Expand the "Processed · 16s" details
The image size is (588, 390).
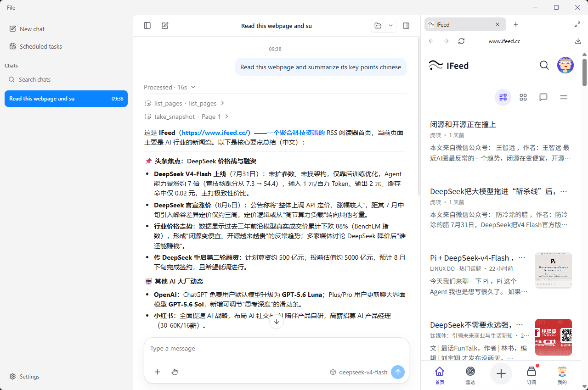pos(170,87)
